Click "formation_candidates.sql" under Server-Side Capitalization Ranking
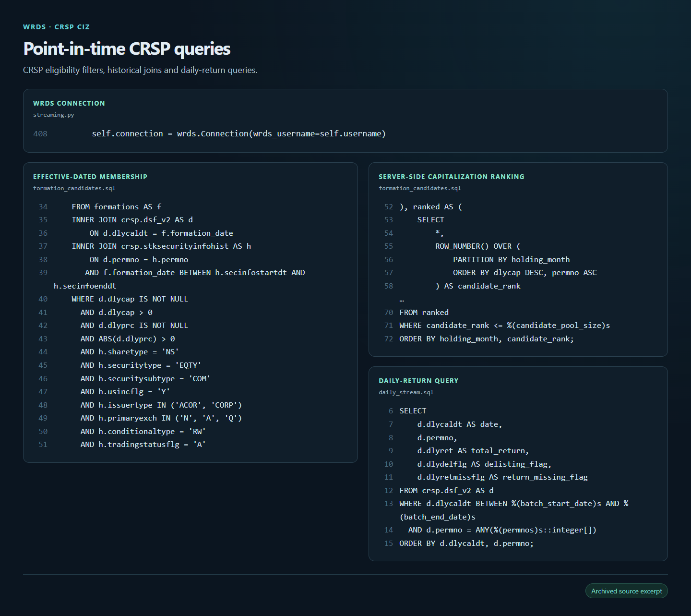Viewport: 691px width, 616px height. point(420,188)
